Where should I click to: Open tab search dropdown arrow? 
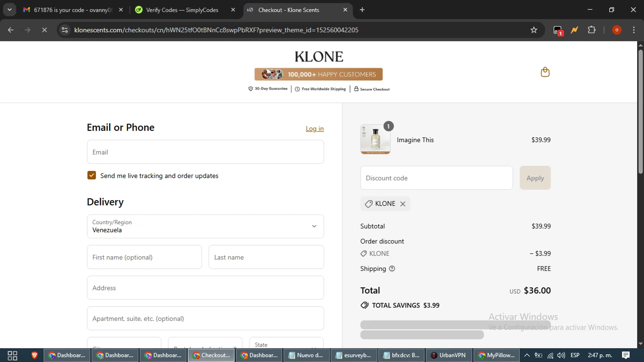[9, 10]
